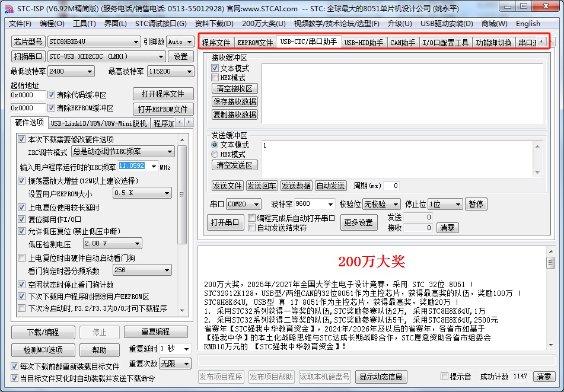Click info panel vertical scrollbar thumb
564x392 pixels.
click(551, 263)
